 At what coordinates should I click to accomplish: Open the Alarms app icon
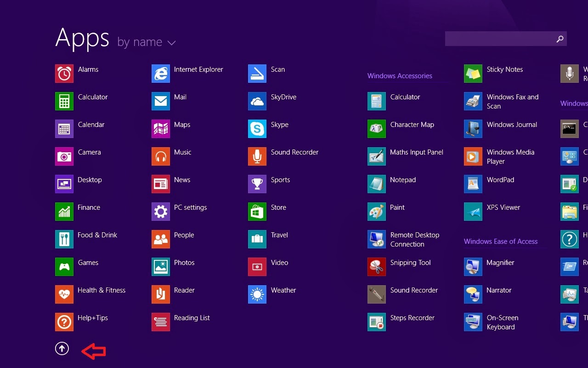(64, 74)
